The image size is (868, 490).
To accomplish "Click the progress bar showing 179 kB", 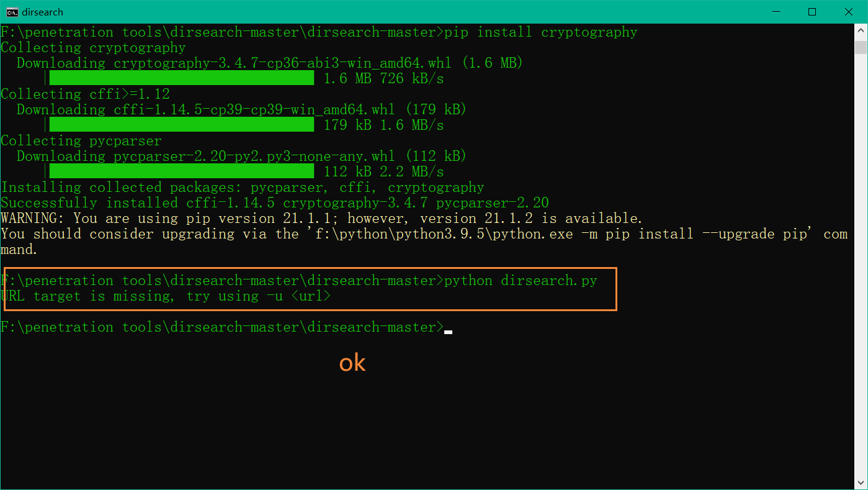I will (181, 125).
